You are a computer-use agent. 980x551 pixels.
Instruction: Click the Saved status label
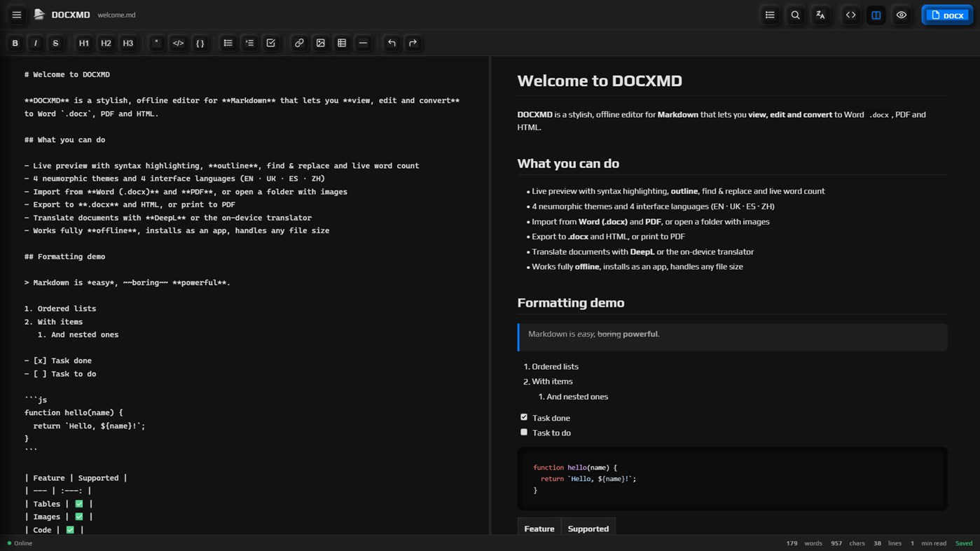[964, 543]
